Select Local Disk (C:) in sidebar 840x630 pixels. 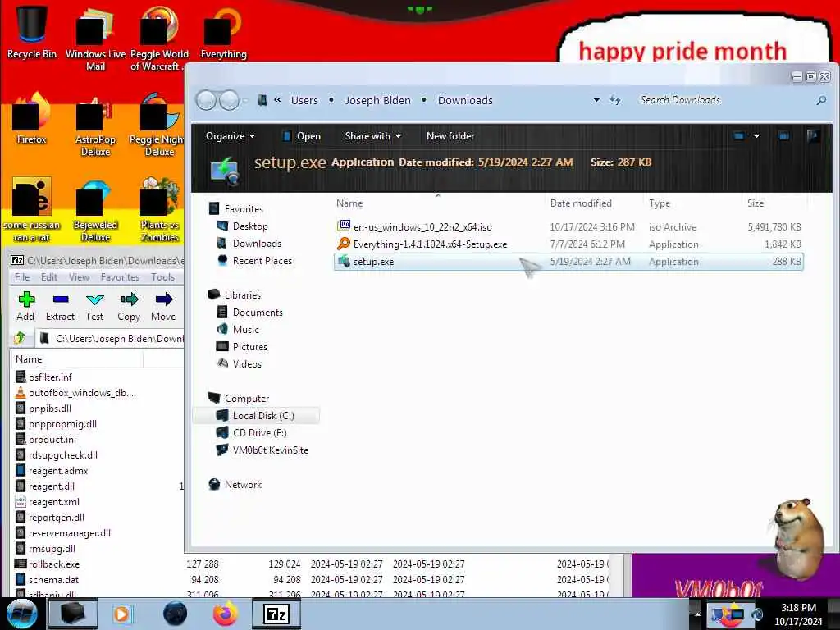tap(256, 416)
